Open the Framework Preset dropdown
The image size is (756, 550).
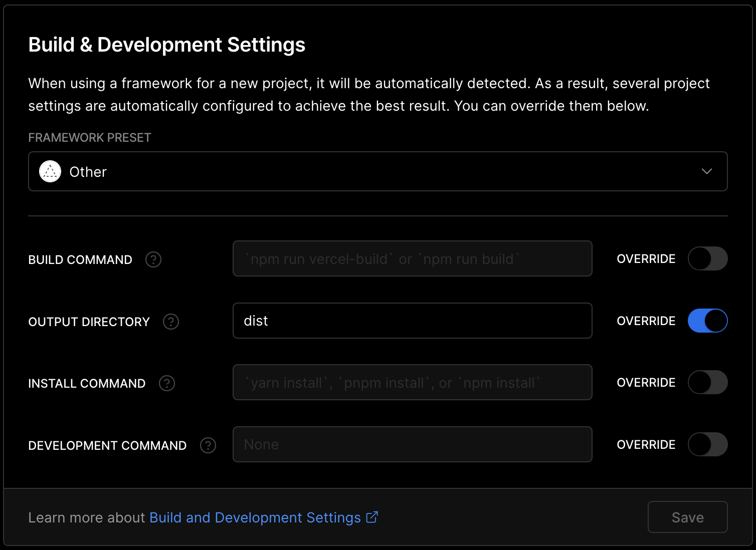click(378, 171)
